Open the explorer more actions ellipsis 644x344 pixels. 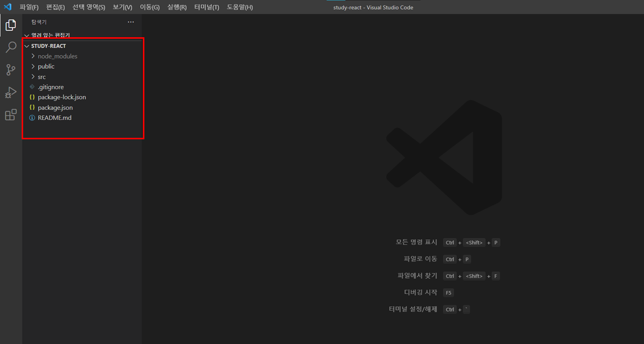coord(131,22)
